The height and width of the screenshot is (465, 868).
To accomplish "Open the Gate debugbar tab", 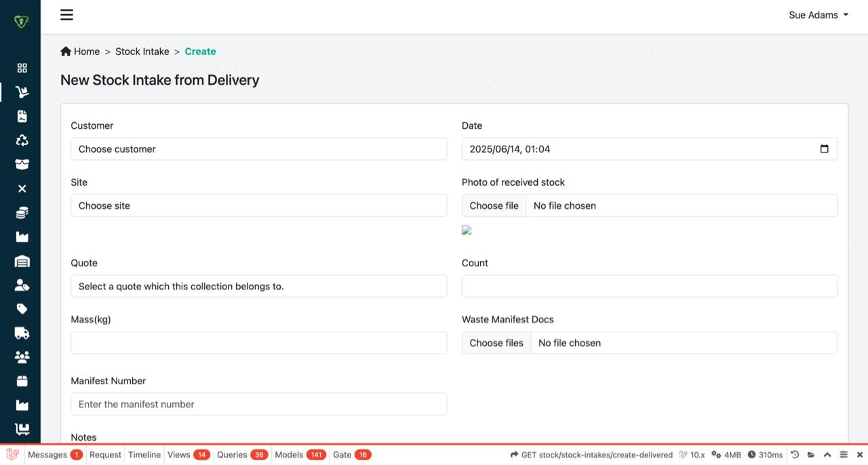I will pos(352,455).
